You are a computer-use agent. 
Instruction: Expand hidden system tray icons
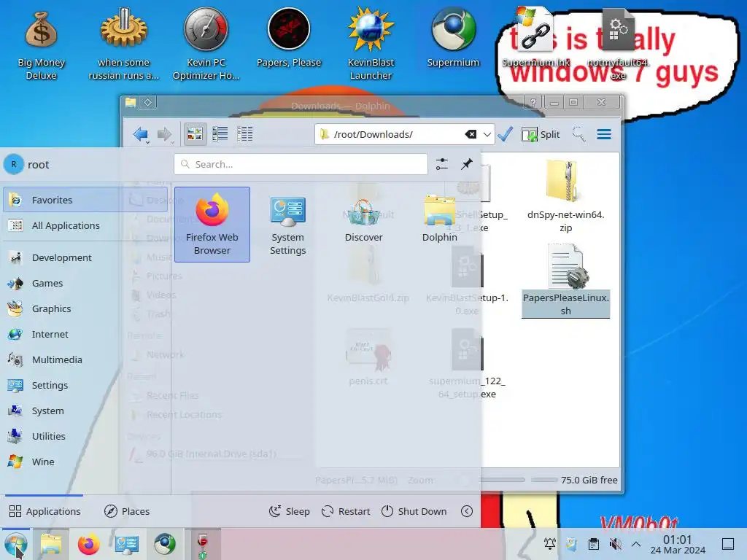(x=636, y=543)
